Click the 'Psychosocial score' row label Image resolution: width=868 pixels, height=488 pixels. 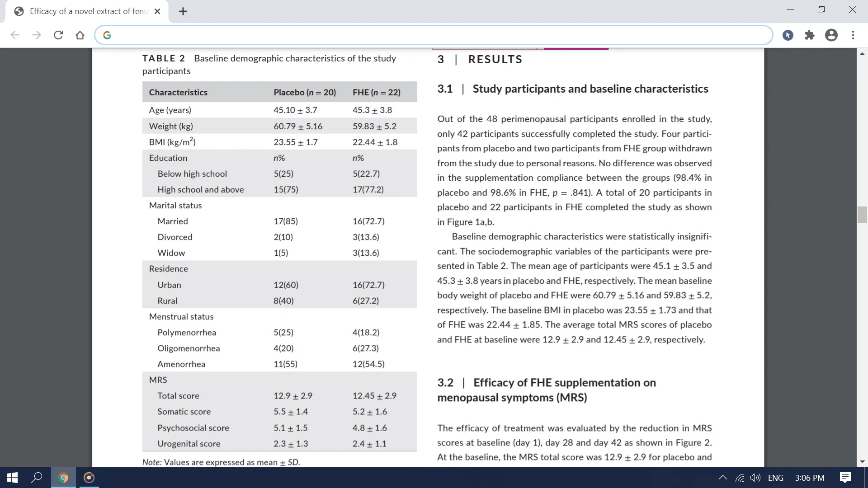pos(193,427)
